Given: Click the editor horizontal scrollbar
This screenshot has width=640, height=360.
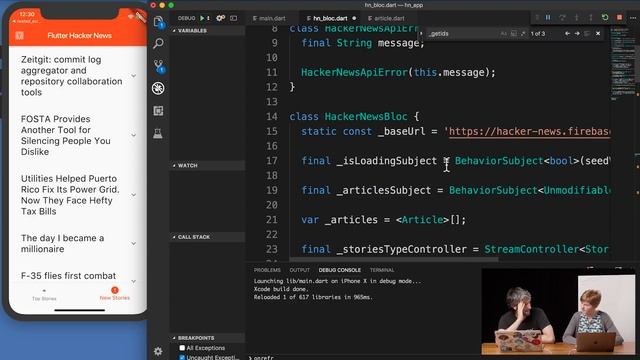Looking at the screenshot, I should point(394,259).
